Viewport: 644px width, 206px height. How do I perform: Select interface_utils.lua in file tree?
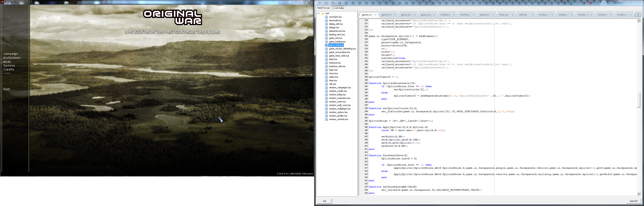tap(337, 66)
